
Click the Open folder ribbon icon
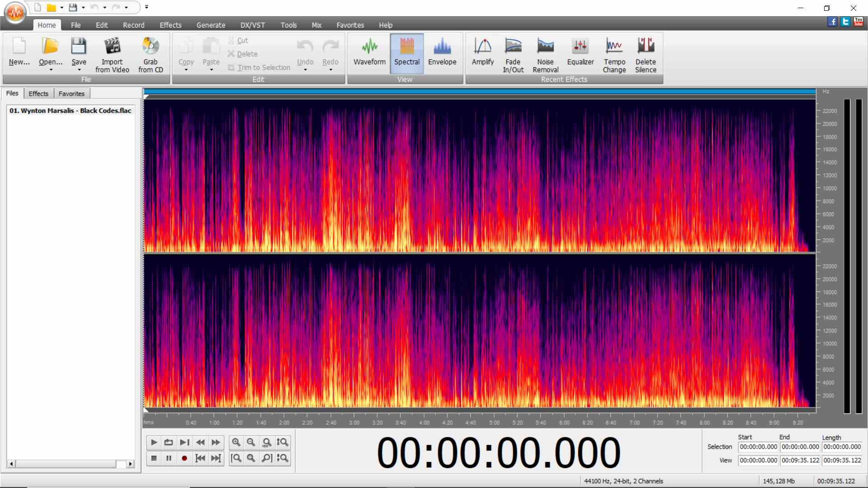pyautogui.click(x=50, y=47)
